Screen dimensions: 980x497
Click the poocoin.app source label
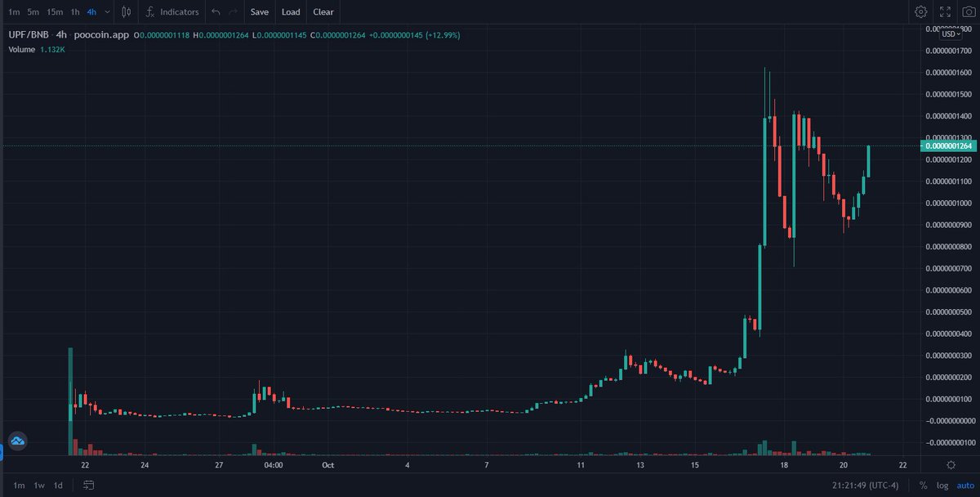(x=101, y=35)
